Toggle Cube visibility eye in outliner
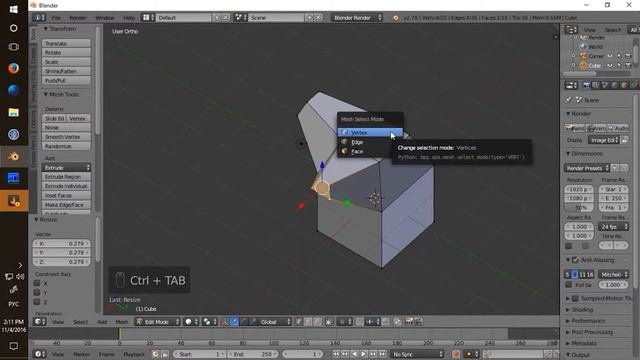 [x=610, y=65]
